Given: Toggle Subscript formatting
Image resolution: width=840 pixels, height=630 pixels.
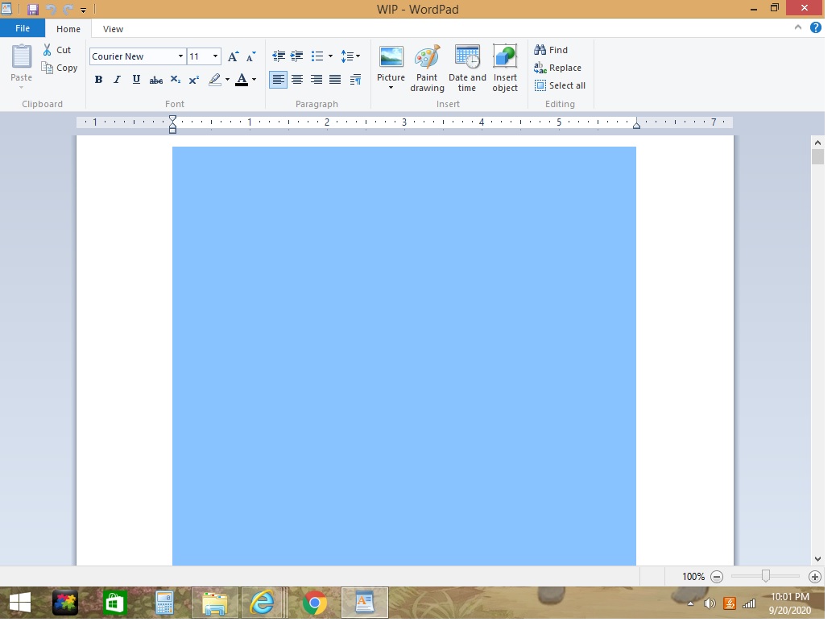Looking at the screenshot, I should (x=176, y=81).
